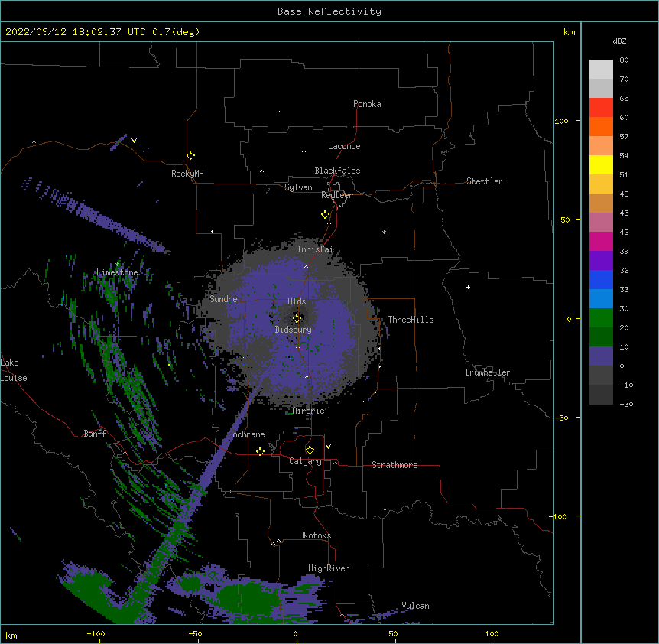659x644 pixels.
Task: Pick the orange 60-57 dBZ legend swatch
Action: coord(601,126)
